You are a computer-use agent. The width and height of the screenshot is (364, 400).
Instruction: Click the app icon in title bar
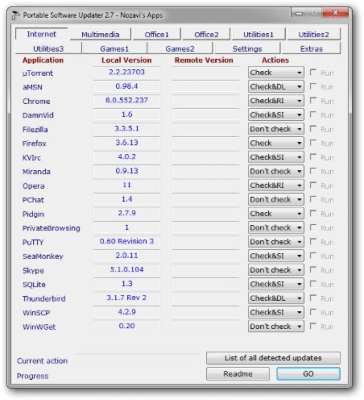point(15,15)
